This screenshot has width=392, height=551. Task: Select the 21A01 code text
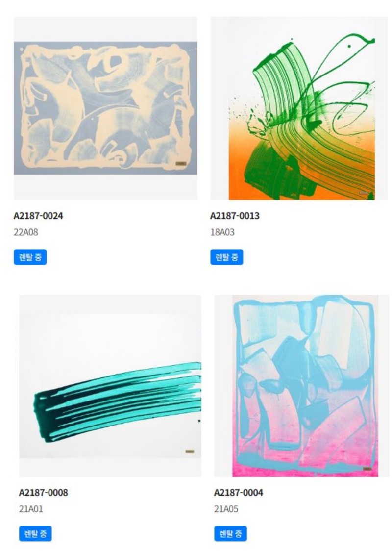point(31,509)
